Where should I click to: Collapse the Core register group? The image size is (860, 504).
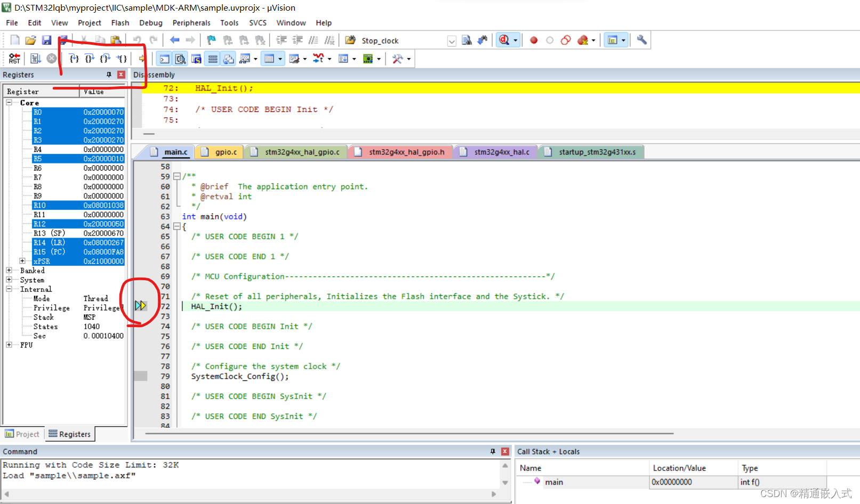click(x=9, y=102)
